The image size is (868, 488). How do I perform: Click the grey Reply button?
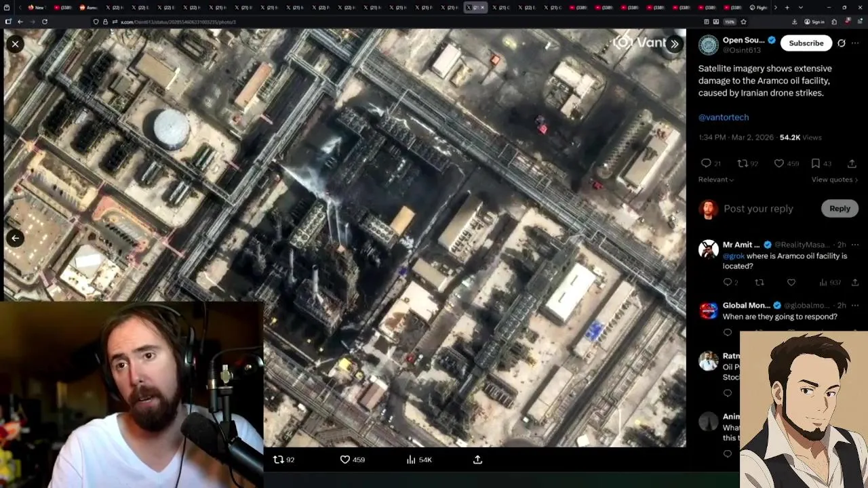[x=840, y=209]
